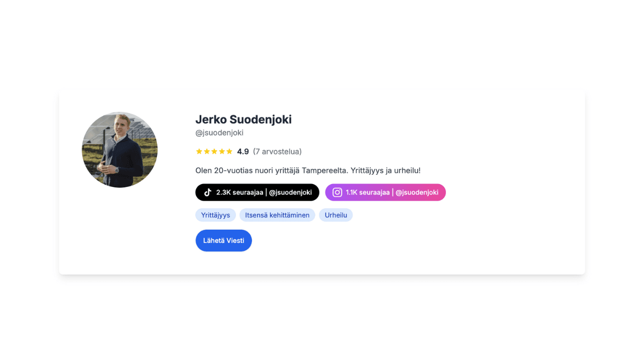Select the @jsuodenjoki handle

point(219,133)
